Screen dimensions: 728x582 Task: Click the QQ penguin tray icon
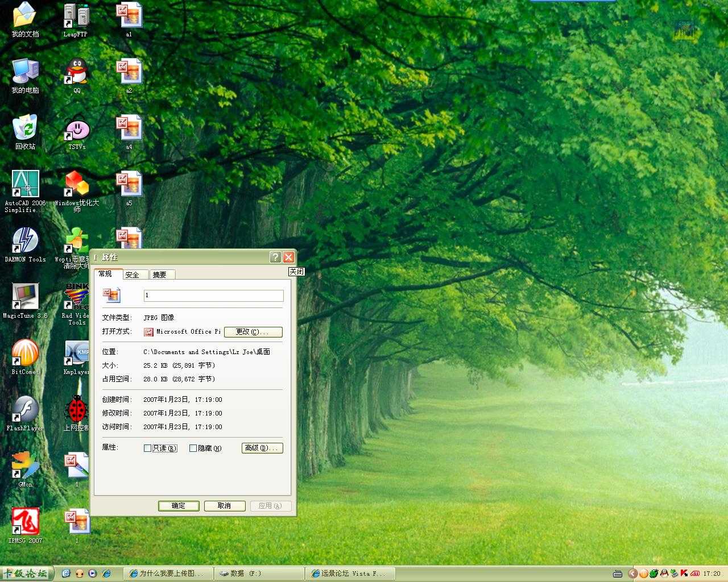click(664, 573)
